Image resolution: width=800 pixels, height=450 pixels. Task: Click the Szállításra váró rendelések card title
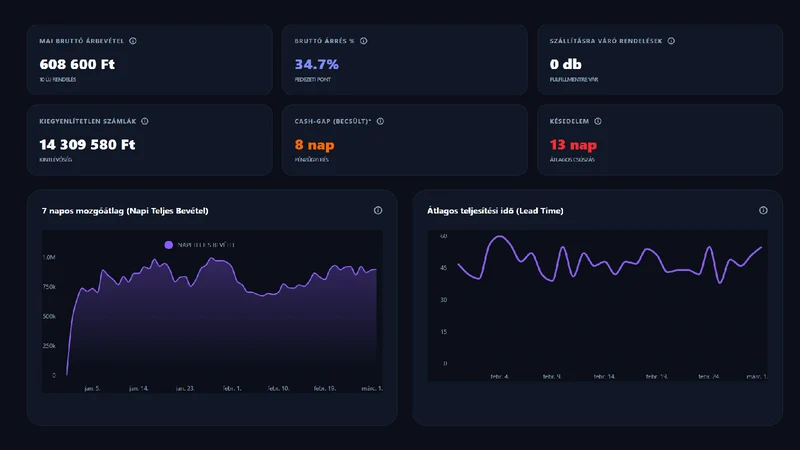pos(606,41)
